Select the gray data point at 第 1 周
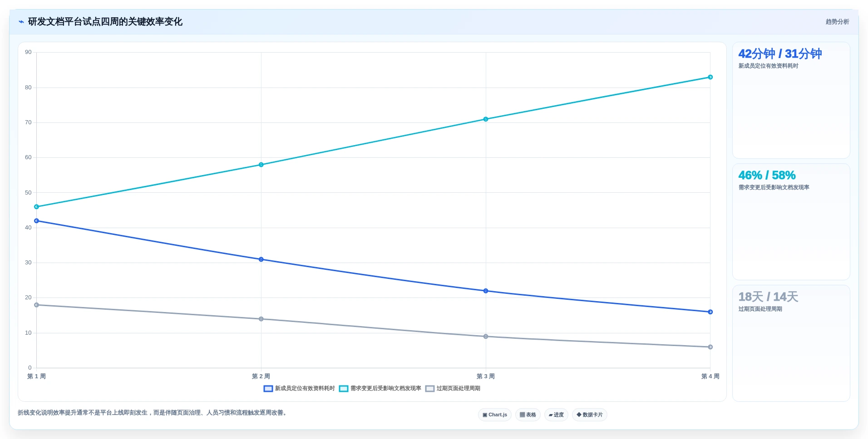This screenshot has height=439, width=868. (37, 305)
